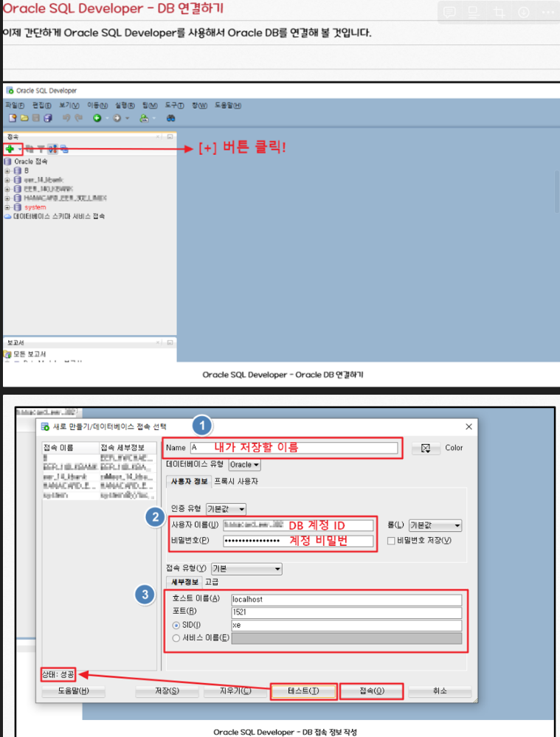Open the 롤(L) role dropdown

435,525
